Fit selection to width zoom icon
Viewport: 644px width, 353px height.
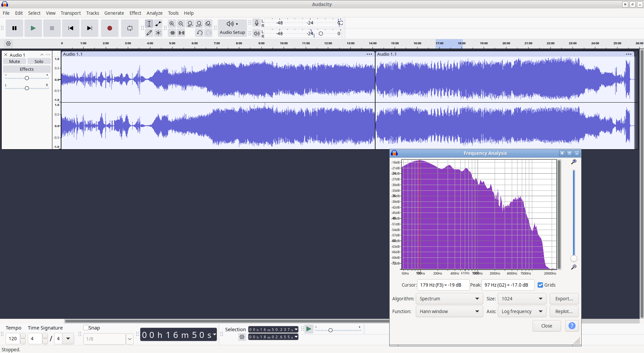coord(190,24)
